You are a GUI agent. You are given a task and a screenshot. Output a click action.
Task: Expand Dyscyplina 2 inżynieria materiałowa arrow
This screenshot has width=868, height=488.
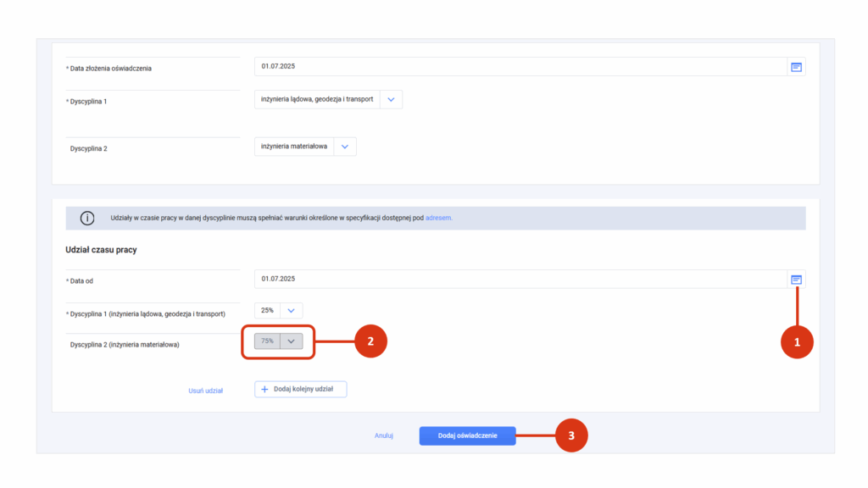coord(345,147)
